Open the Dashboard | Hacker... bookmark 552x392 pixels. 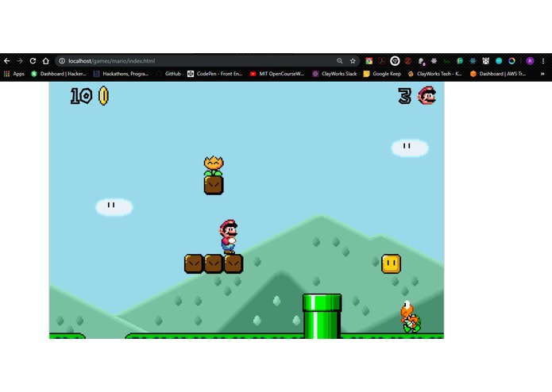point(59,74)
